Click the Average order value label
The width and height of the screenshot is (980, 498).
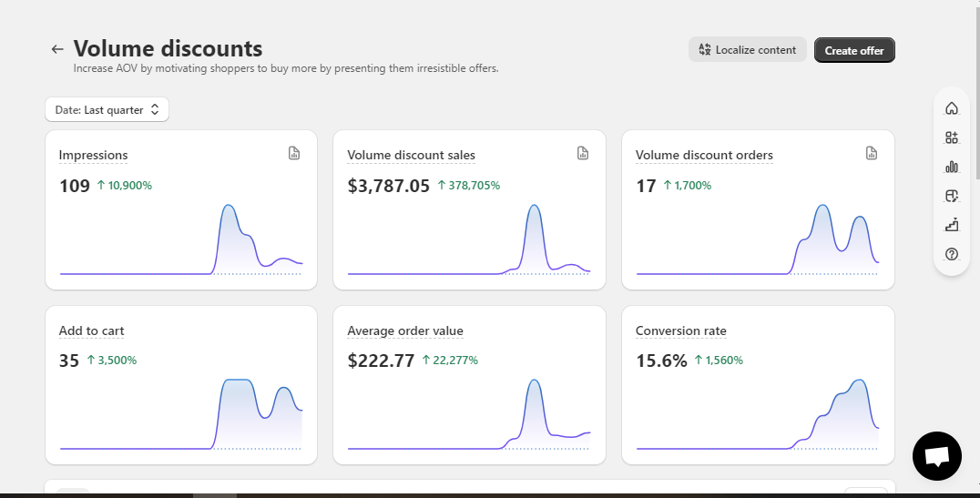pos(405,330)
